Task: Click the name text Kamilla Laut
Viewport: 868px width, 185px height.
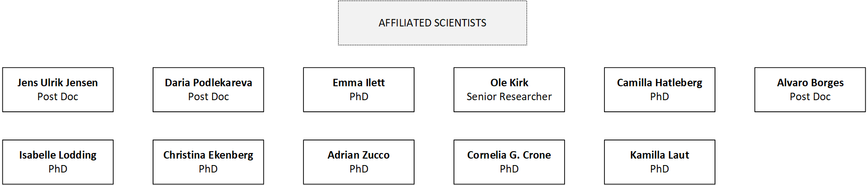Action: pyautogui.click(x=660, y=155)
